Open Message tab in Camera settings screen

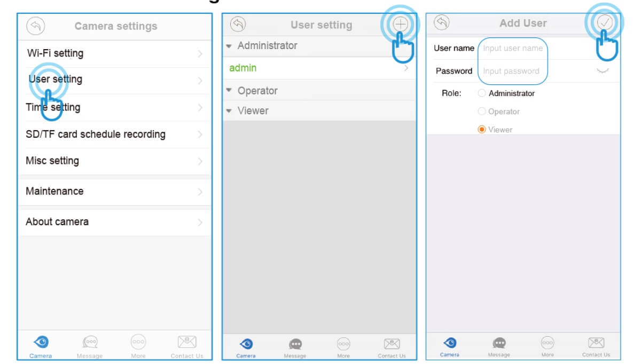(x=90, y=347)
